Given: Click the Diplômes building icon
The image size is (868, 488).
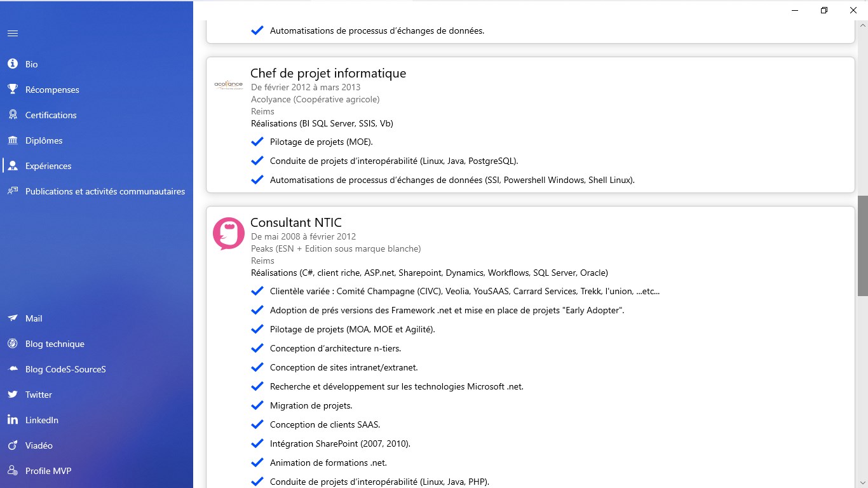Looking at the screenshot, I should (13, 140).
